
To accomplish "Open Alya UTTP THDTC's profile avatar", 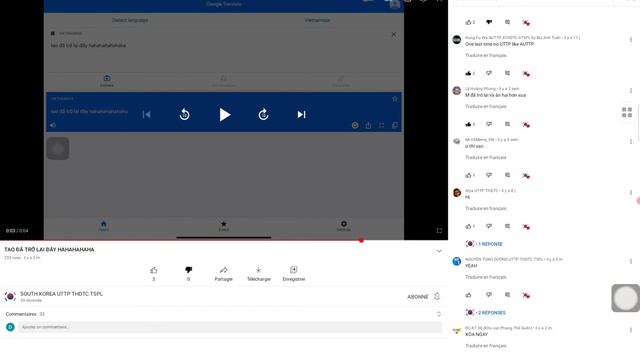I will point(457,193).
